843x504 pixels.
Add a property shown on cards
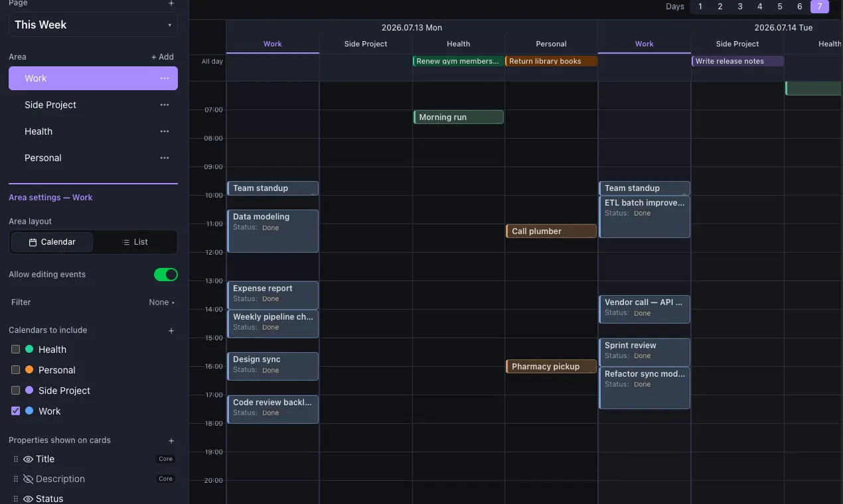click(x=171, y=440)
